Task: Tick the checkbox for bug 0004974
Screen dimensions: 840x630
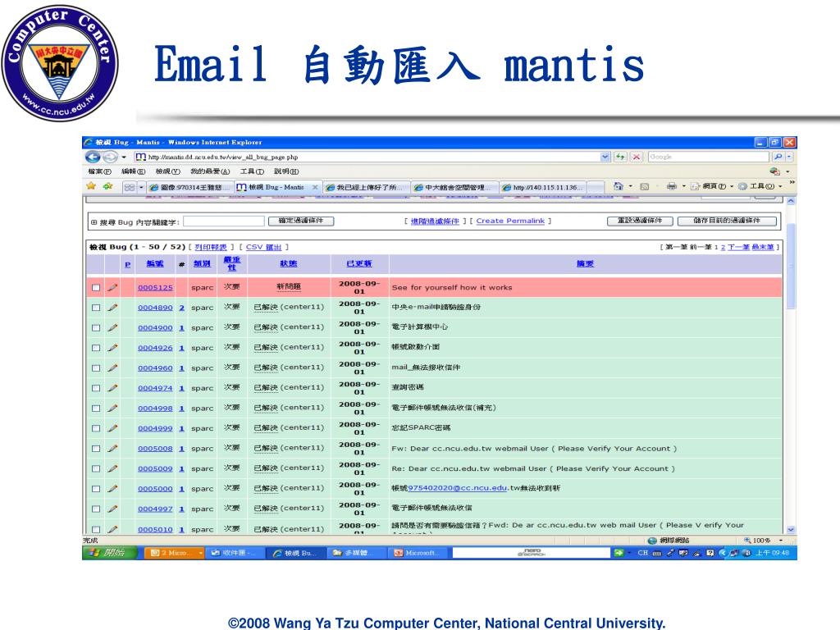Action: tap(96, 388)
